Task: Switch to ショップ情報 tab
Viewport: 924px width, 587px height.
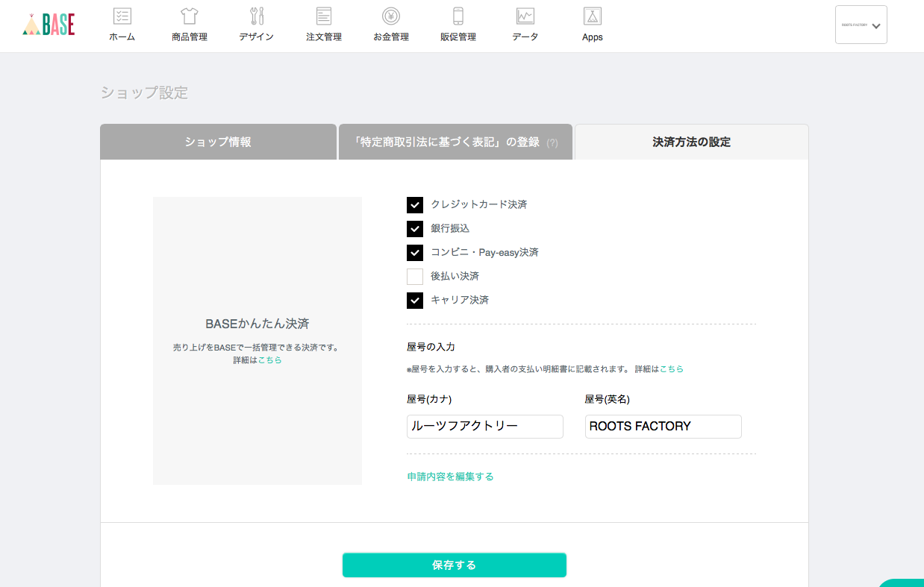Action: 218,142
